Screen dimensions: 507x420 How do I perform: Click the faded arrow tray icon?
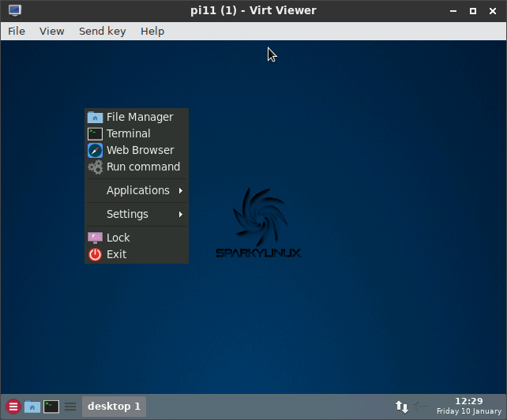pos(421,406)
